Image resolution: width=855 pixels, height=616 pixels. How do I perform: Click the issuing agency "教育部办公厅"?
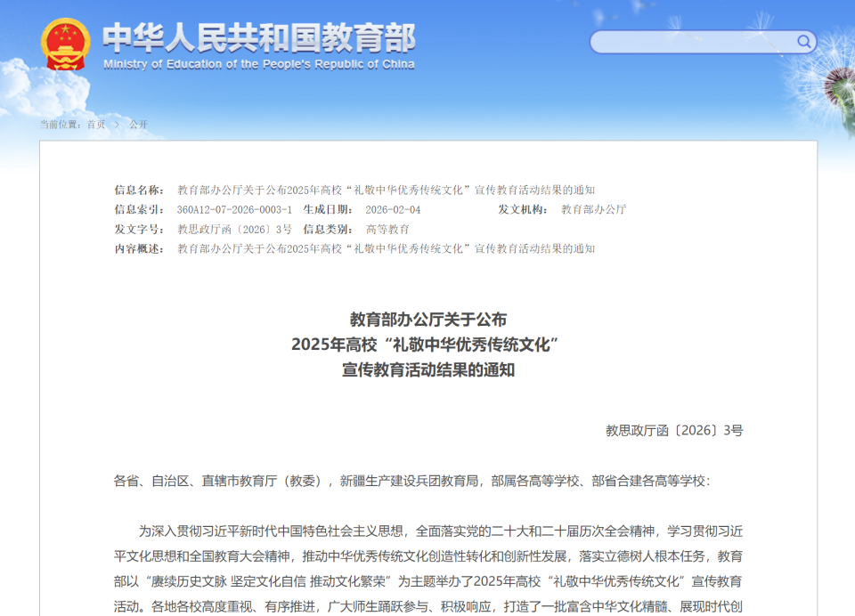pos(593,210)
